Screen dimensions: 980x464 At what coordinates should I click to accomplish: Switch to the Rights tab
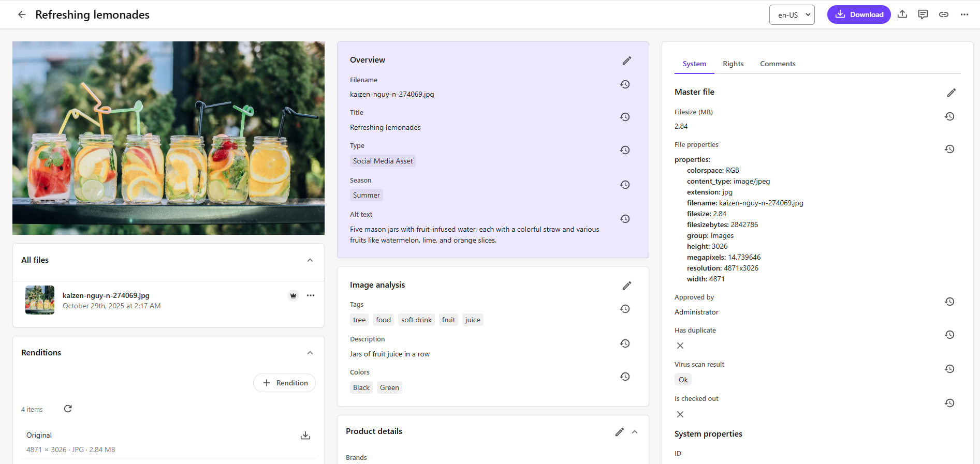(x=733, y=64)
